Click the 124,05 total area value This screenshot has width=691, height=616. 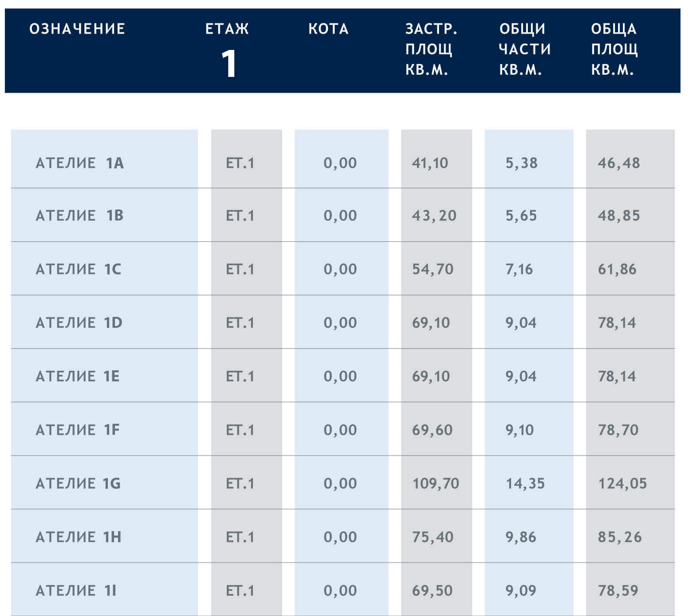point(622,483)
